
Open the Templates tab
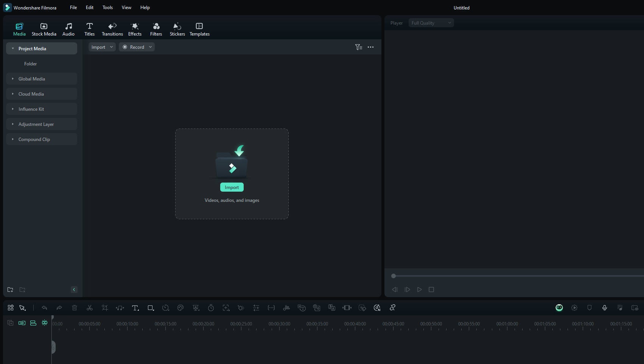[x=199, y=29]
